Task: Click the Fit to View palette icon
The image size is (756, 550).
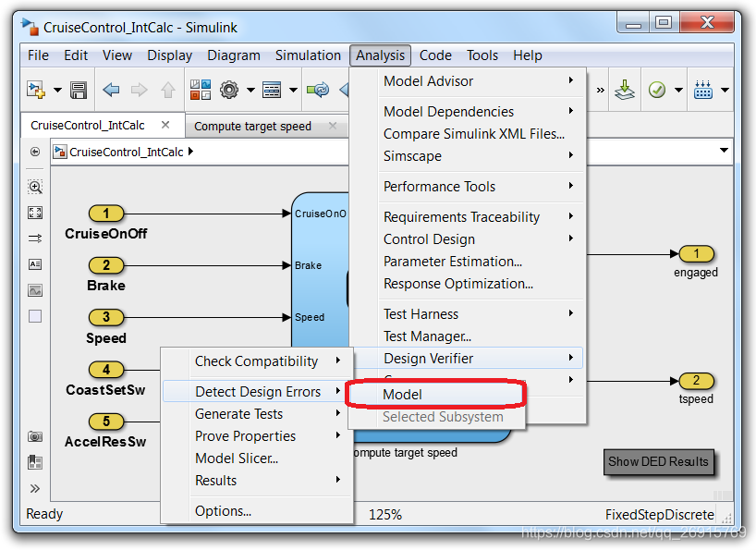Action: (x=35, y=213)
